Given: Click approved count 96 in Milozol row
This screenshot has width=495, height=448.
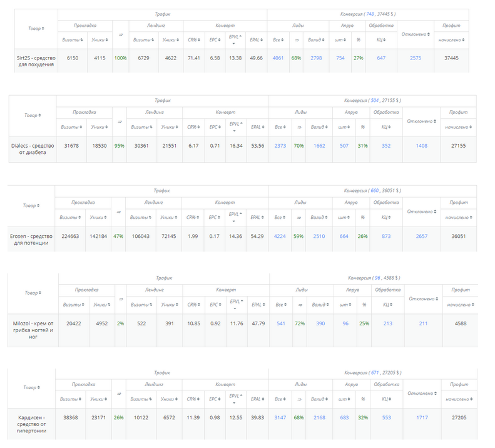Looking at the screenshot, I should pyautogui.click(x=345, y=323).
